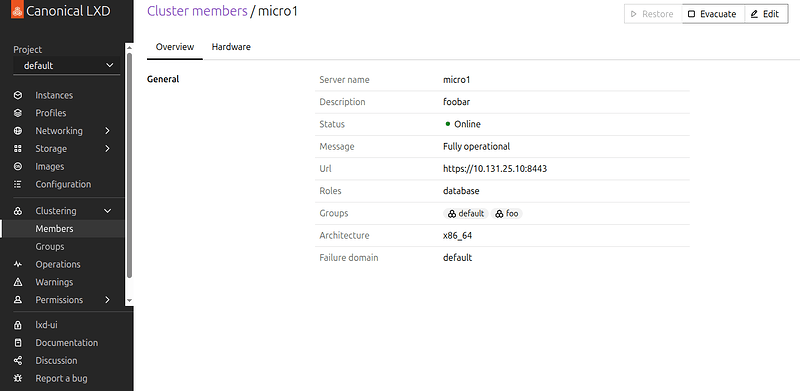
Task: Switch to the Hardware tab
Action: click(231, 47)
